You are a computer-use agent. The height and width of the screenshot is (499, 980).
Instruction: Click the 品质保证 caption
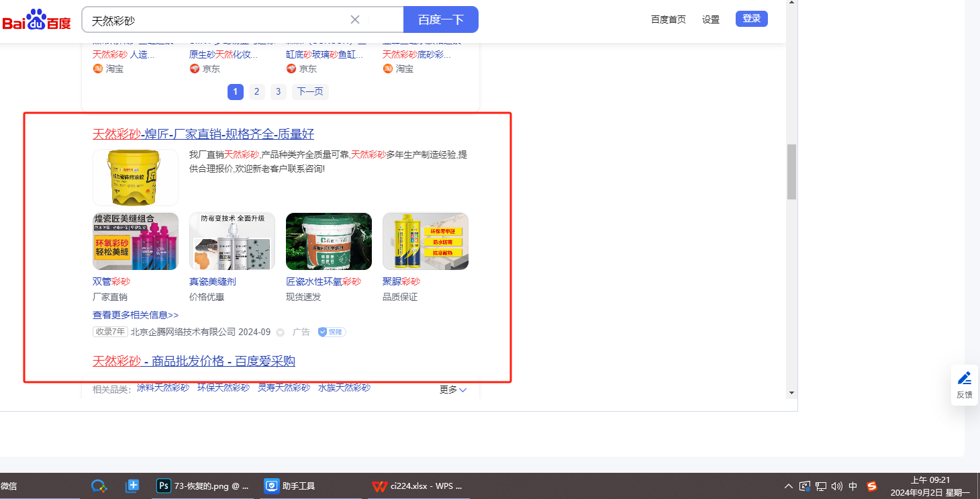400,297
